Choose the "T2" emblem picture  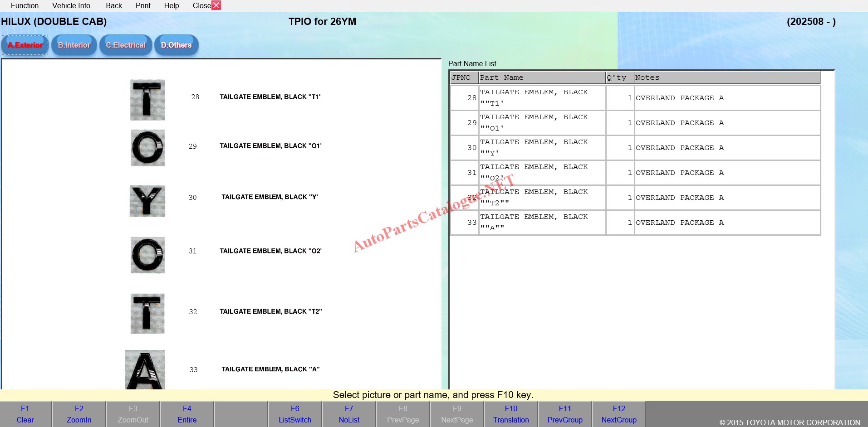click(x=147, y=313)
